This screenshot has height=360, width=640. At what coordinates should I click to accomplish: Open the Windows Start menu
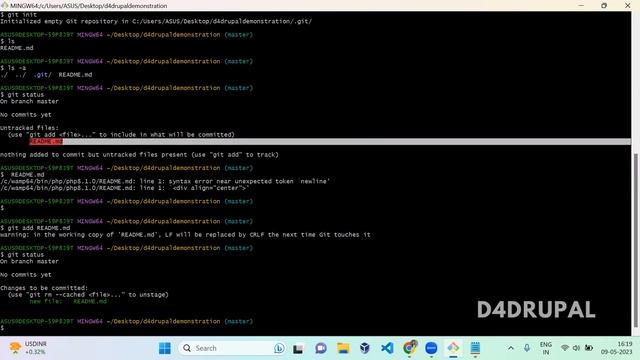[165, 348]
